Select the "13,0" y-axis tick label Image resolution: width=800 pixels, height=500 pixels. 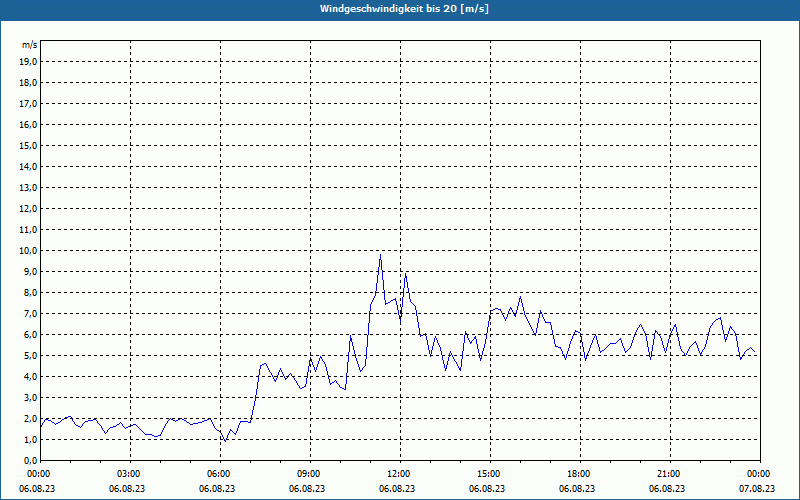coord(28,188)
